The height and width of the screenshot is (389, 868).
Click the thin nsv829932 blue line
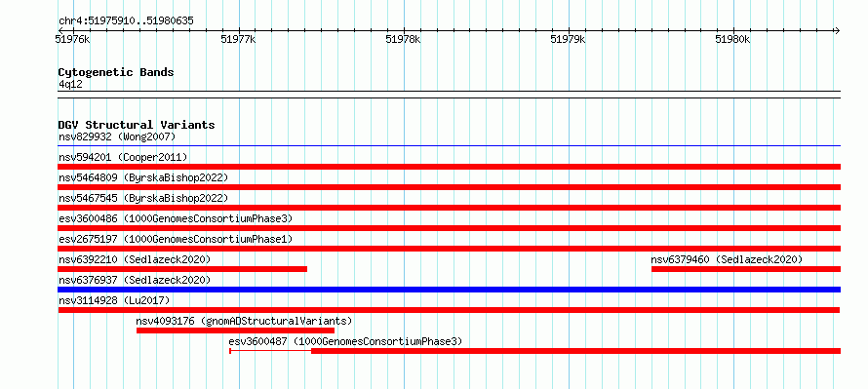(x=449, y=146)
